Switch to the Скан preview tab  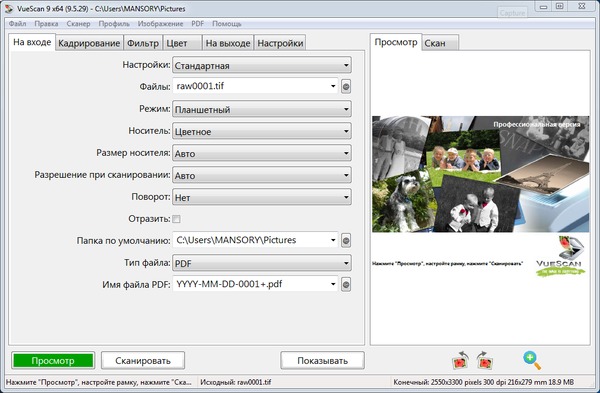(x=440, y=43)
